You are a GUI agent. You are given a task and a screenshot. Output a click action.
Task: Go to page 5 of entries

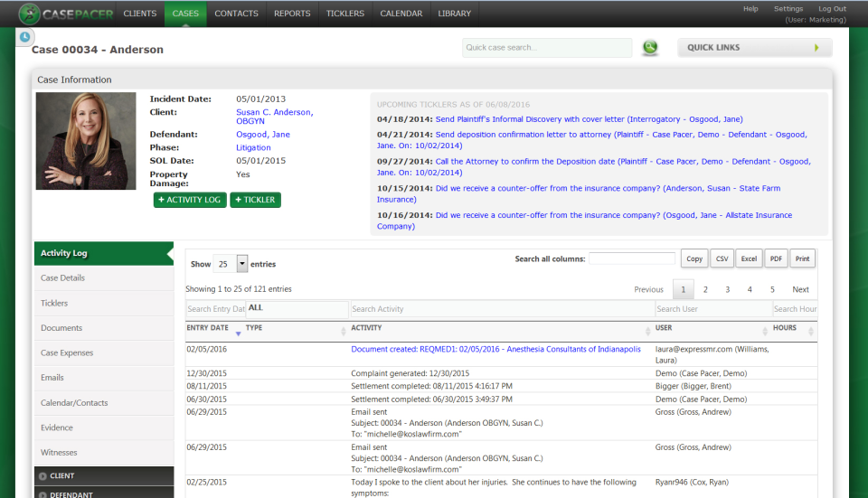coord(772,289)
